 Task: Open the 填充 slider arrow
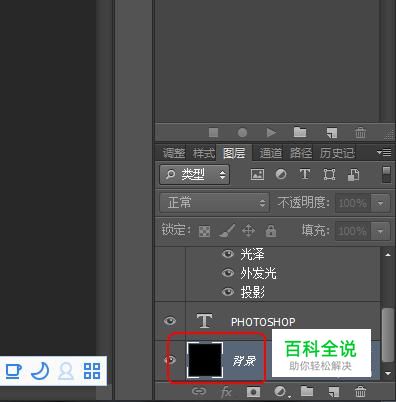tap(380, 231)
